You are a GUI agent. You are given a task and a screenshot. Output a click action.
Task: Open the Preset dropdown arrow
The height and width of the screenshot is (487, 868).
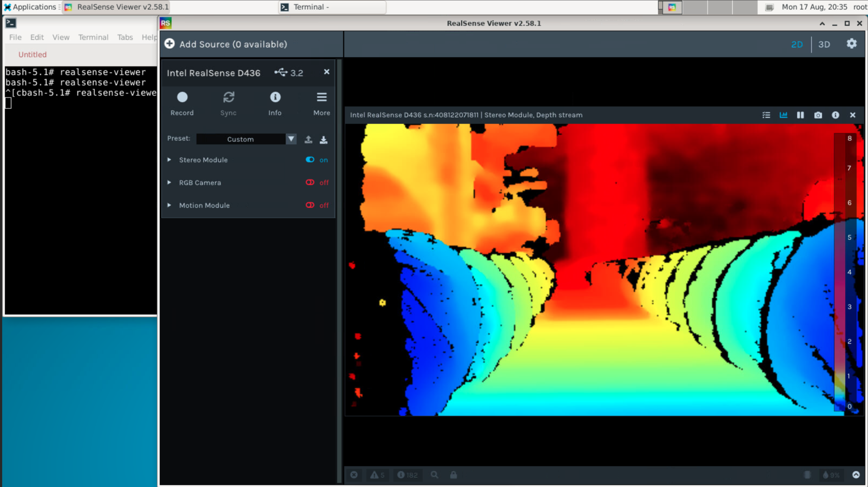tap(291, 139)
